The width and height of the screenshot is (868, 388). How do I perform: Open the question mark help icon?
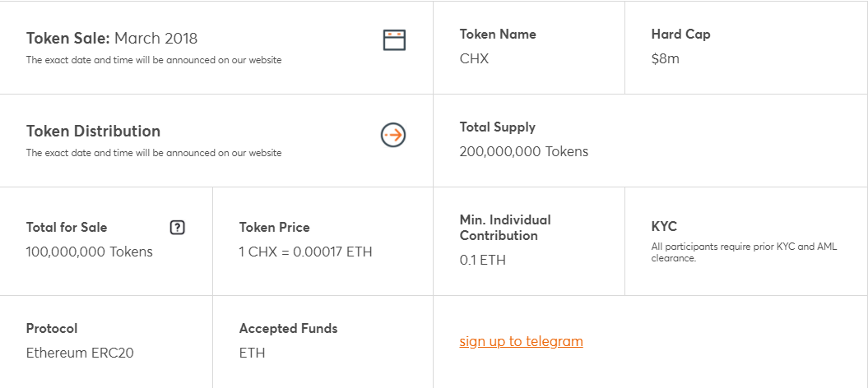coord(177,228)
